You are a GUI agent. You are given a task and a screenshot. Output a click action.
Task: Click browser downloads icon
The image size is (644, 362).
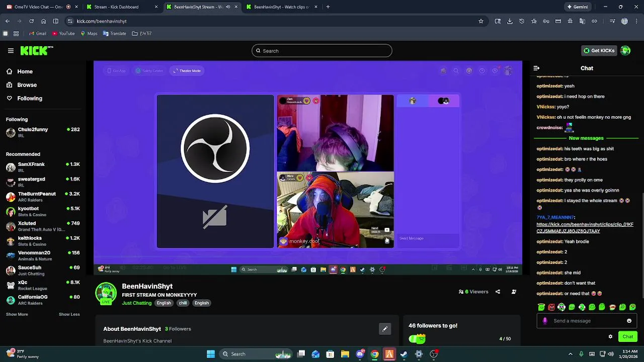(510, 21)
